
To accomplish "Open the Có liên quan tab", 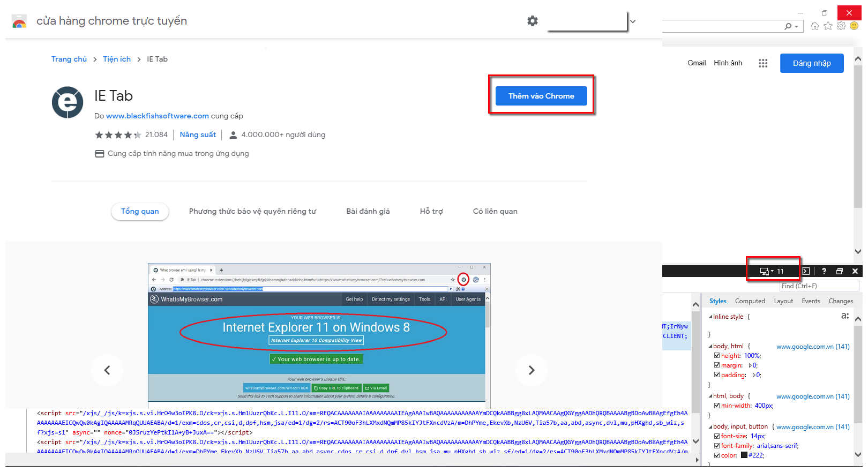I will tap(495, 211).
